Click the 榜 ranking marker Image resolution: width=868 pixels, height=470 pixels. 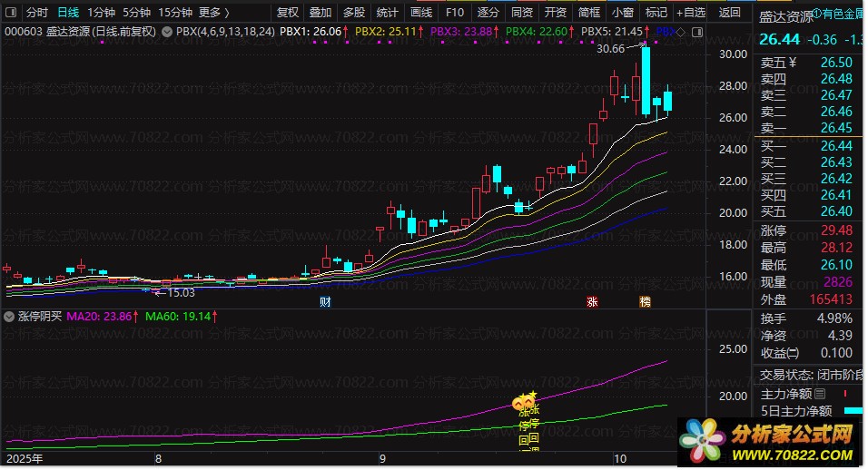pyautogui.click(x=645, y=302)
